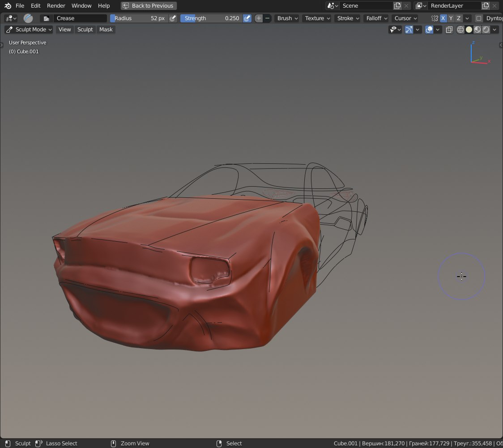This screenshot has width=503, height=448.
Task: Click the navigation axis gizmo
Action: [480, 52]
